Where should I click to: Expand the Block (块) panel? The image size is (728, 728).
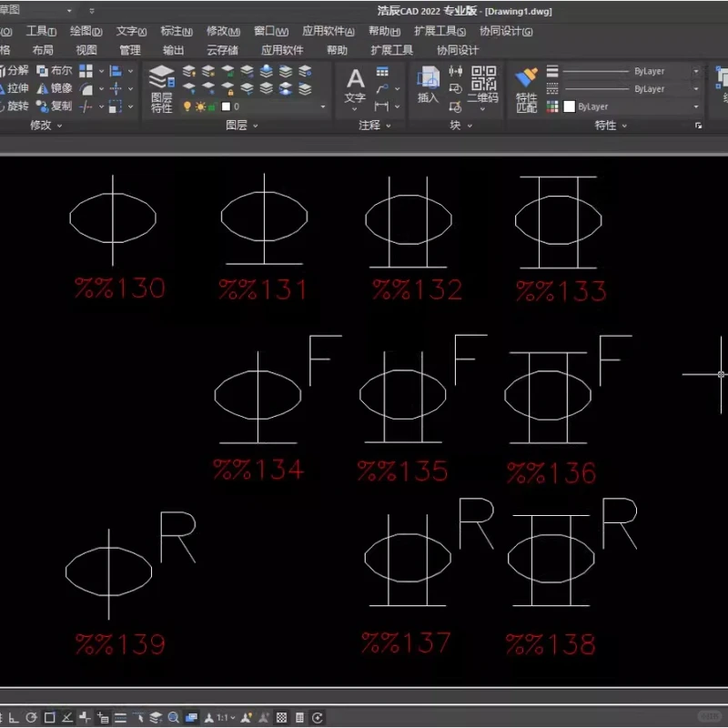click(461, 126)
